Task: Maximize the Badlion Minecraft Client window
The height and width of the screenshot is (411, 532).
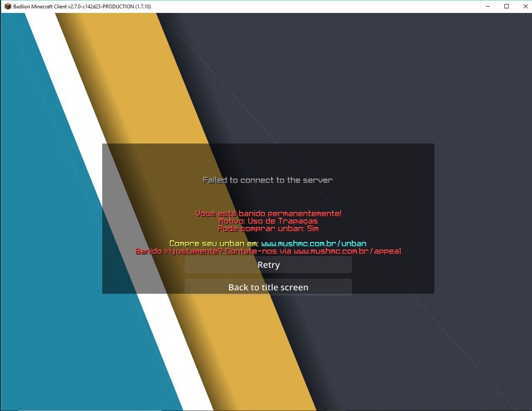Action: pyautogui.click(x=507, y=6)
